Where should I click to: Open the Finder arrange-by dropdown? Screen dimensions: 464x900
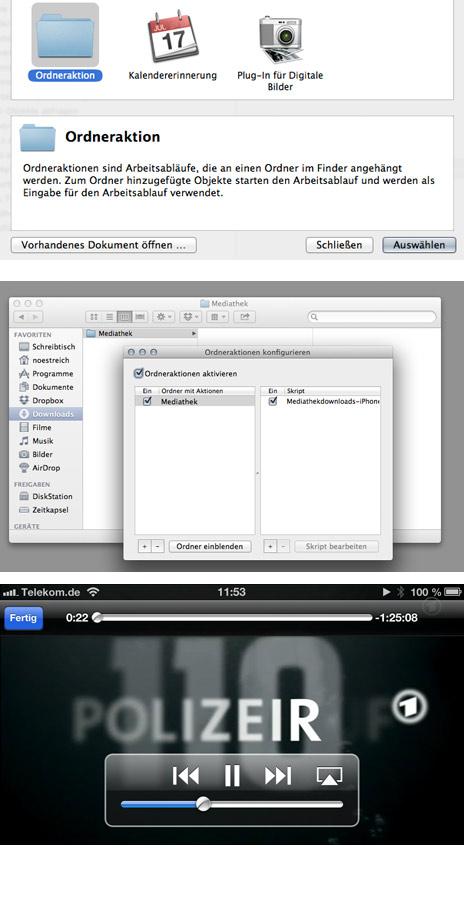(x=218, y=317)
